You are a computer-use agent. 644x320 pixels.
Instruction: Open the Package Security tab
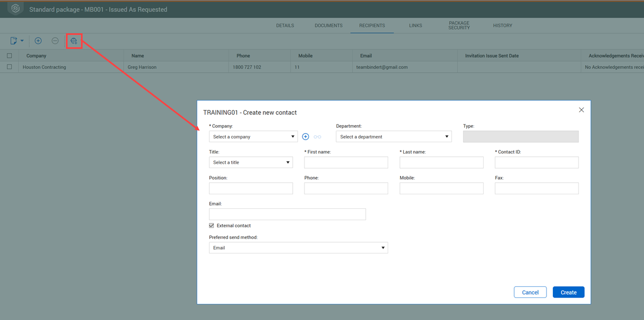coord(459,26)
